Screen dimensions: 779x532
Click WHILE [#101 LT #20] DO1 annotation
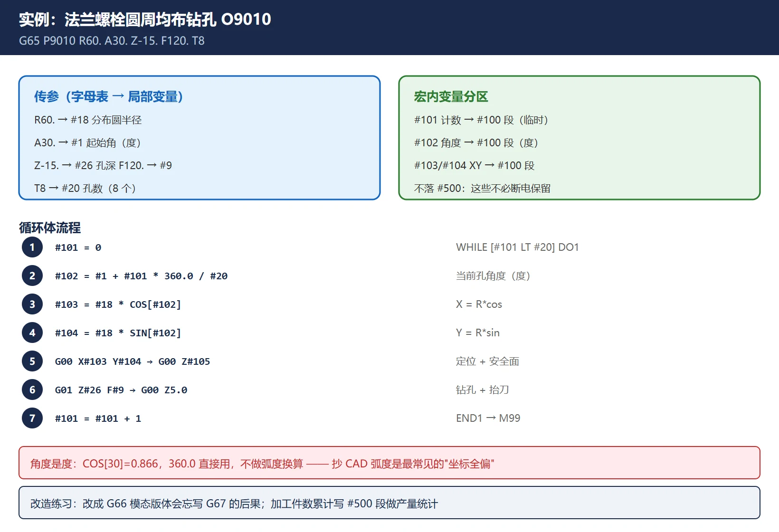pyautogui.click(x=517, y=247)
